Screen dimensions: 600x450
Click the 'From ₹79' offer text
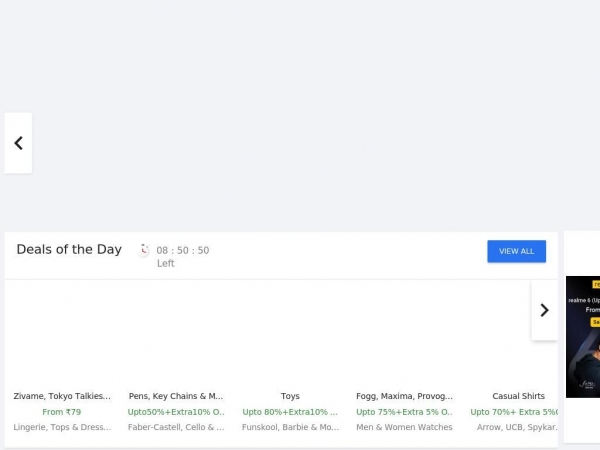(x=62, y=412)
